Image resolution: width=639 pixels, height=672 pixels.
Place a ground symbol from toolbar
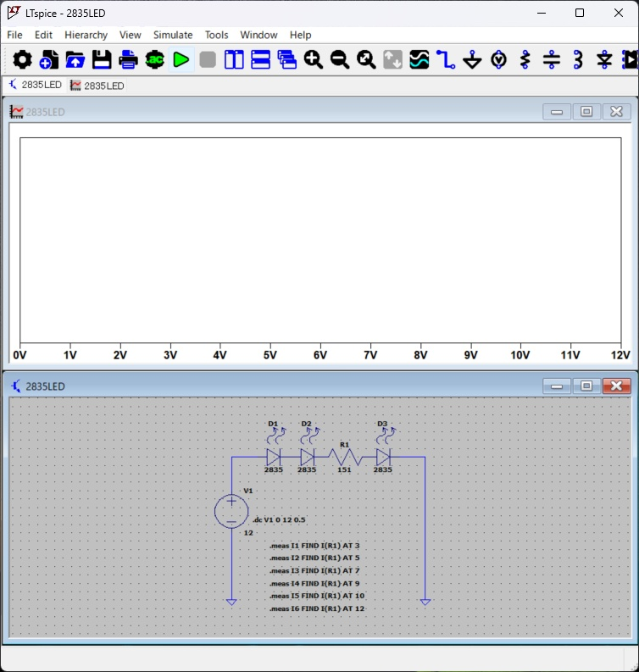472,59
